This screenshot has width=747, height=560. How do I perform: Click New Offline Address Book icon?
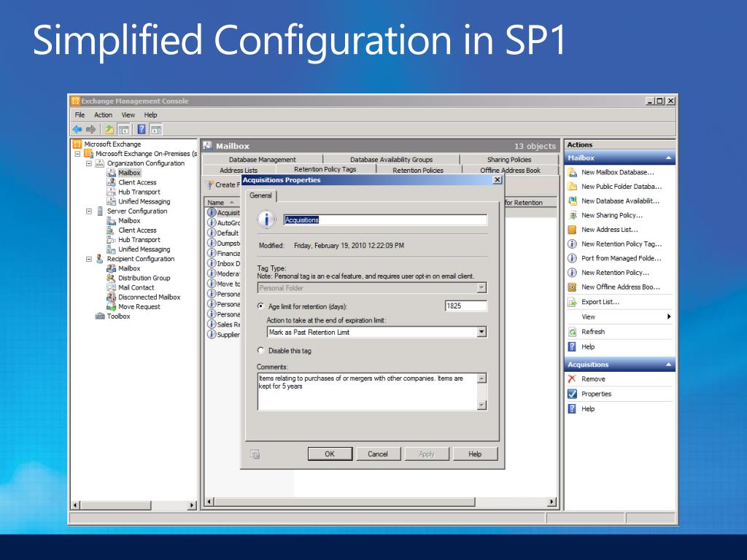point(573,287)
